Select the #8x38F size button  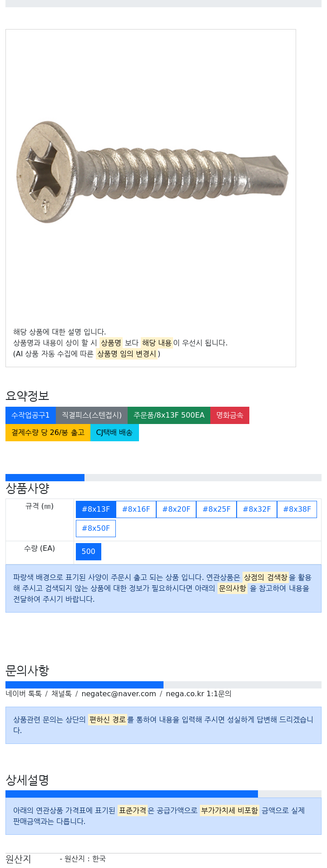coord(297,509)
